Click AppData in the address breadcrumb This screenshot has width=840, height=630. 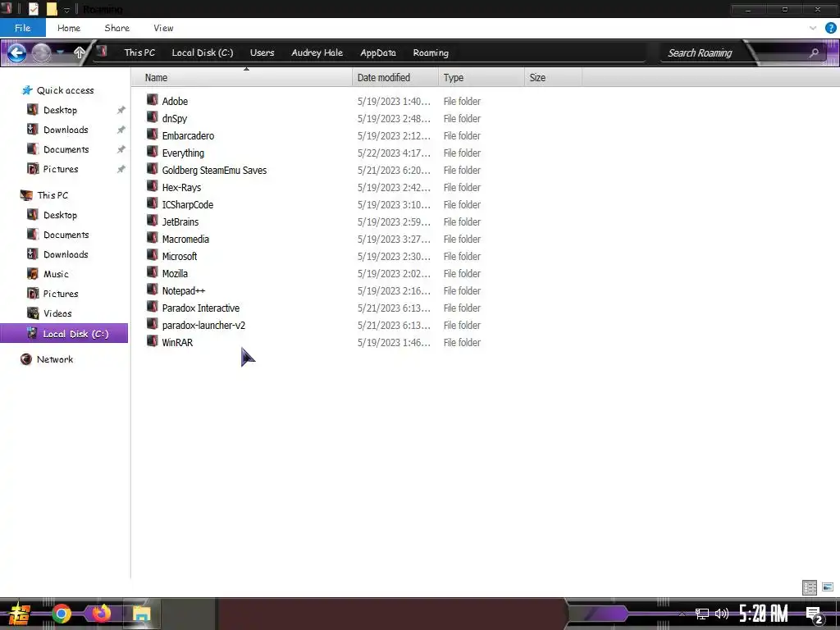(378, 52)
